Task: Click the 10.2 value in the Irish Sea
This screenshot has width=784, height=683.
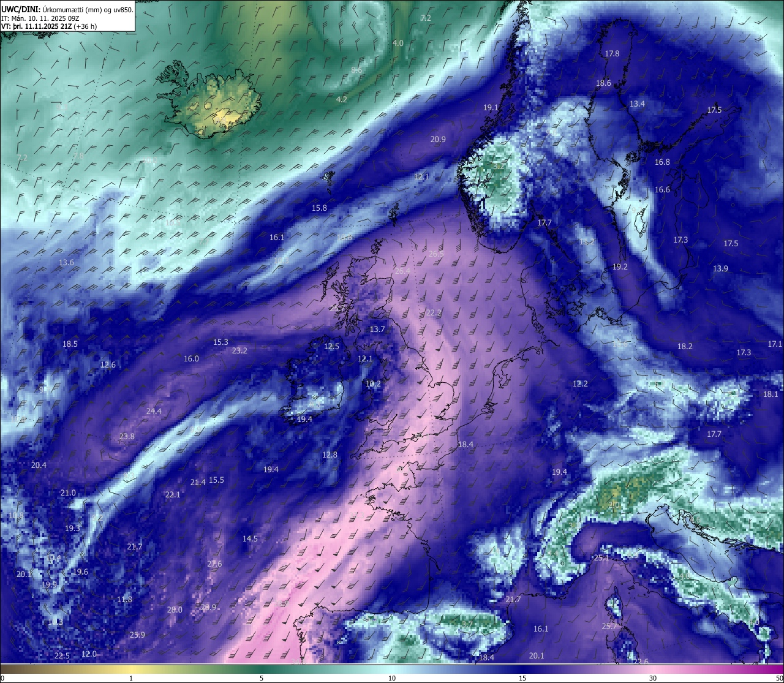Action: (373, 385)
